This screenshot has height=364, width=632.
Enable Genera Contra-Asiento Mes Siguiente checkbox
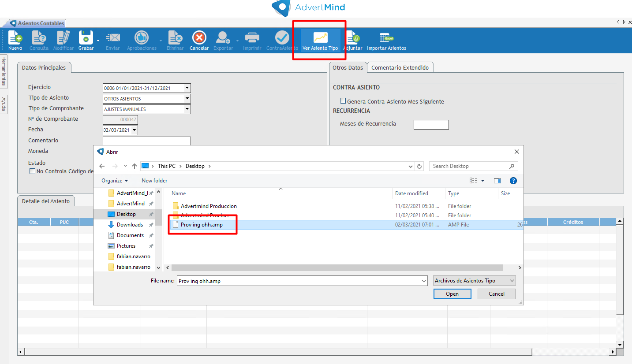[343, 101]
